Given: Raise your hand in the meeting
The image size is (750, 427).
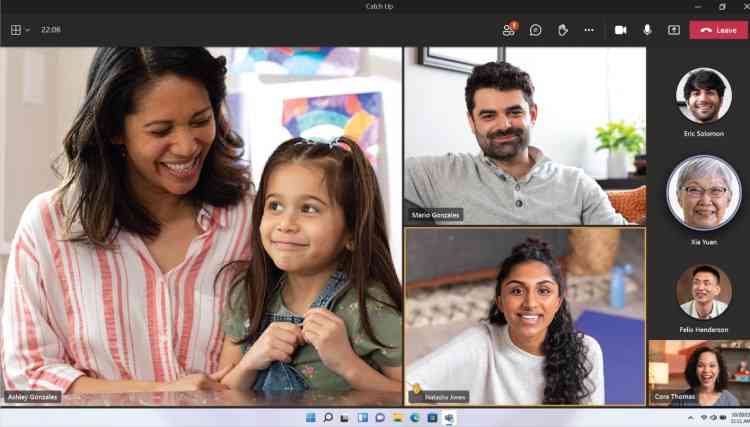Looking at the screenshot, I should point(562,30).
